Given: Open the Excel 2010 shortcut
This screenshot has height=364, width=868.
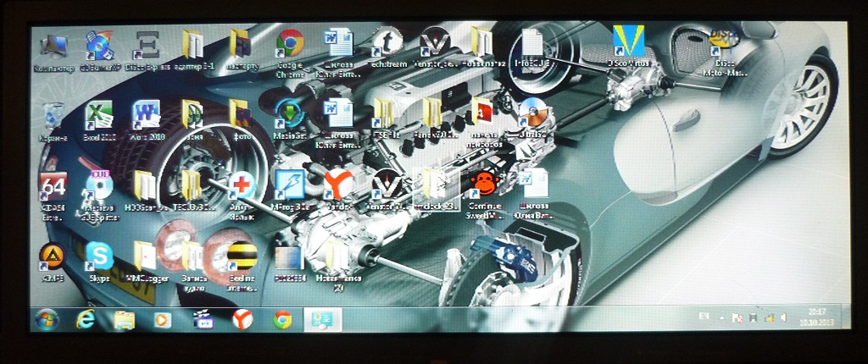Looking at the screenshot, I should point(99,115).
